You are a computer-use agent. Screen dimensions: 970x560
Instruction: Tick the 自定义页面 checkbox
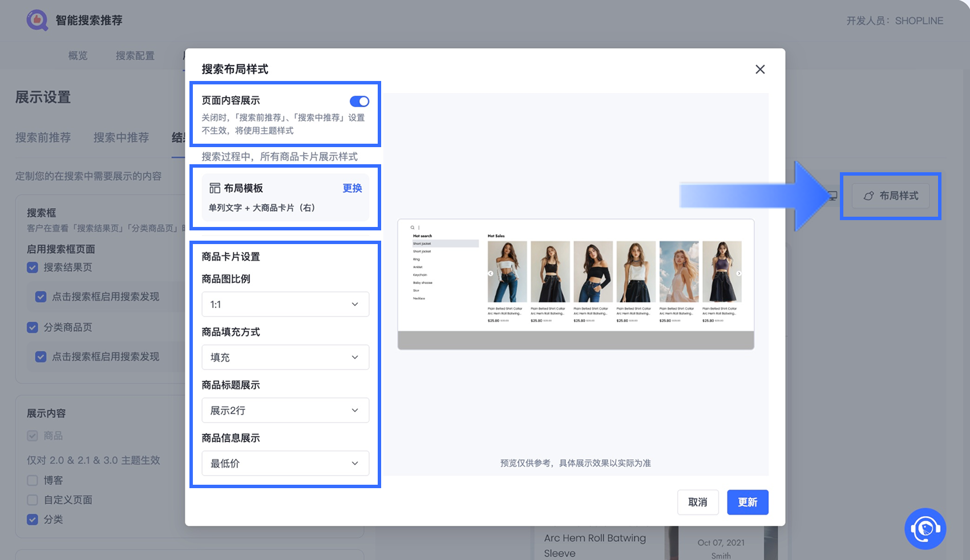(x=33, y=500)
